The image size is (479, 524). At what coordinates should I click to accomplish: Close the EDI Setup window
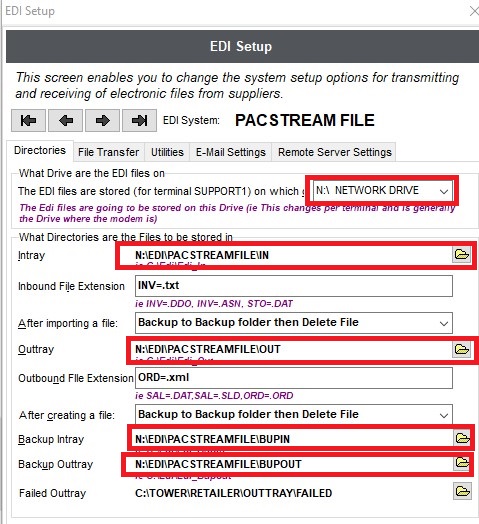pos(474,11)
